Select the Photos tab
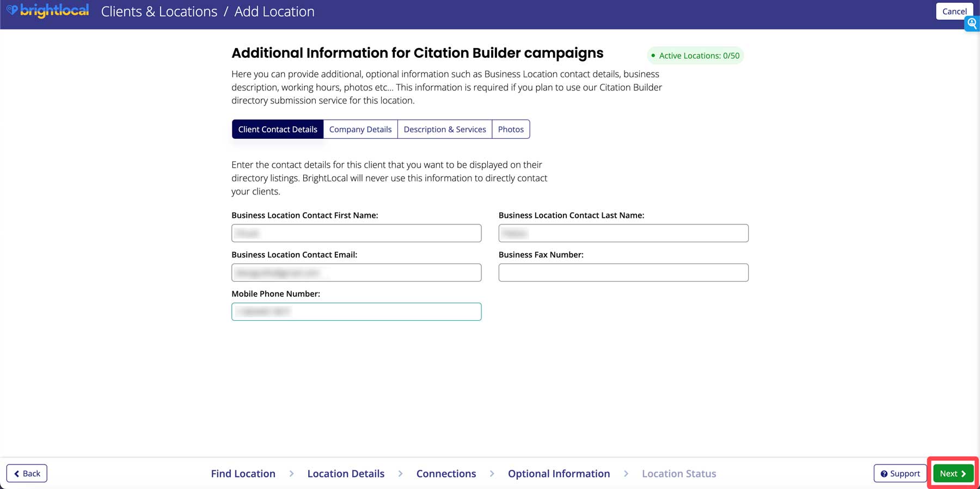 pyautogui.click(x=511, y=129)
